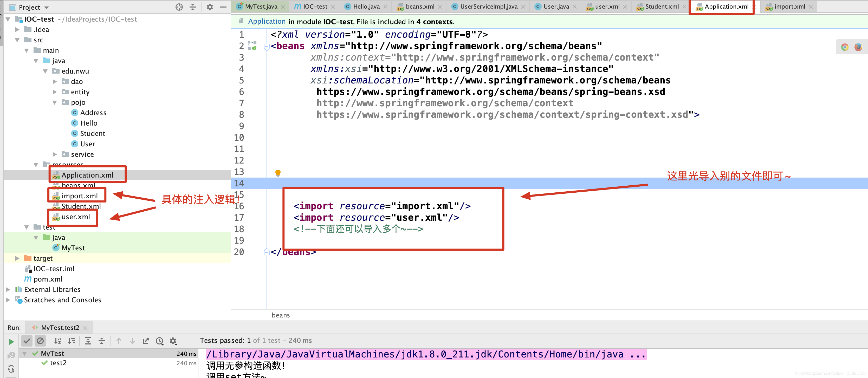Expand the service package folder
This screenshot has height=378, width=868.
55,154
